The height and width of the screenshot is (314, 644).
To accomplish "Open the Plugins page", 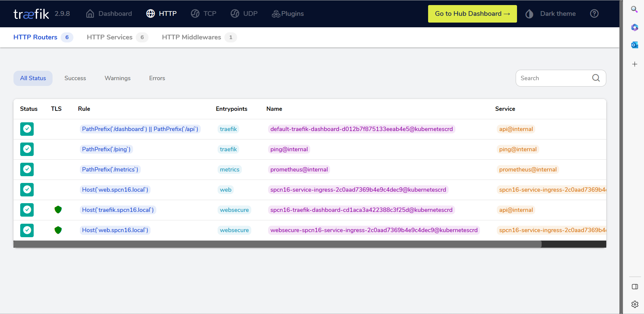I will pos(288,14).
